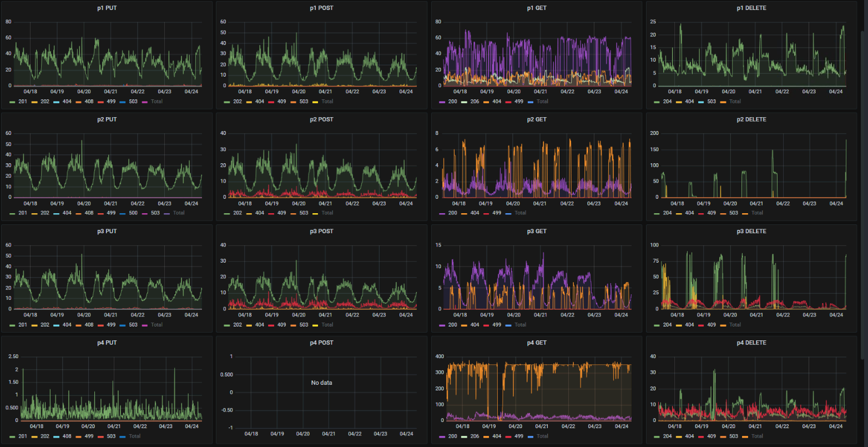Click the No data area in p4 POST
Viewport: 868px width, 447px height.
[321, 383]
